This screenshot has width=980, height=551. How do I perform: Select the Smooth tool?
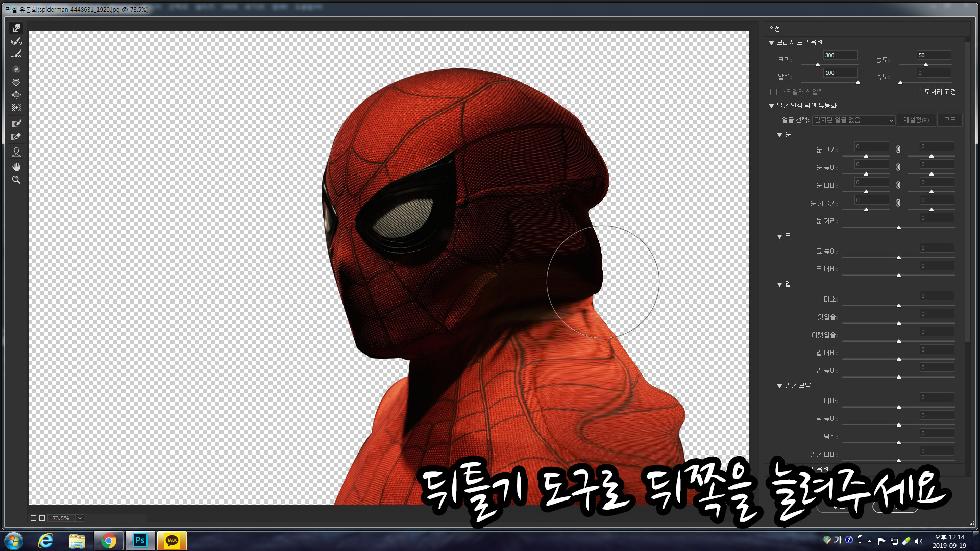(x=16, y=54)
